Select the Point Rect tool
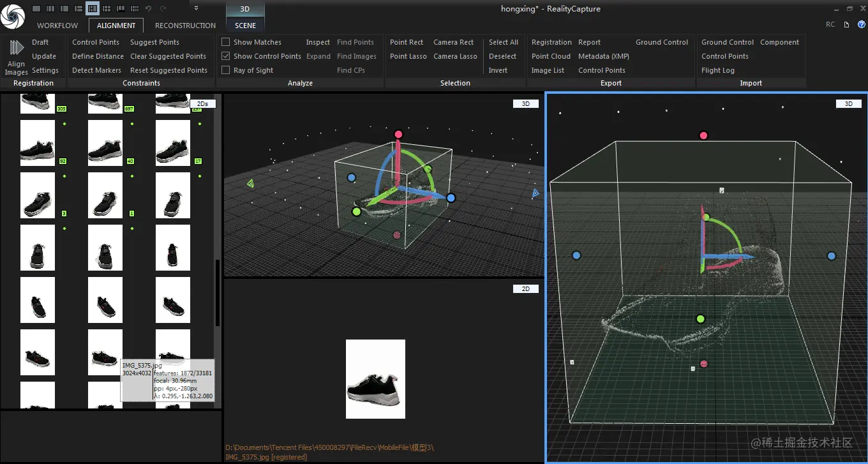Screen dimensions: 868x464 click(x=407, y=42)
